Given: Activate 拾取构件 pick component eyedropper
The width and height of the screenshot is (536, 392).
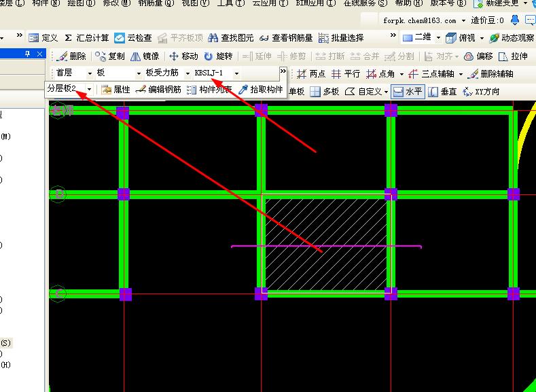Looking at the screenshot, I should click(261, 90).
